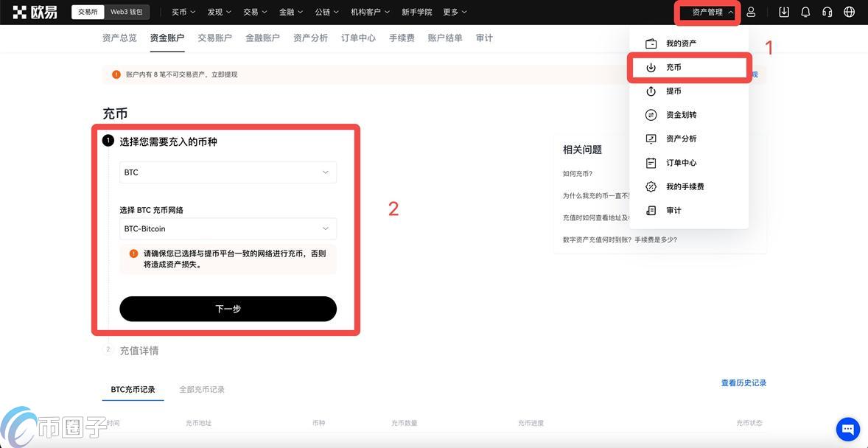Open the 查看历史记录 link
This screenshot has width=868, height=448.
tap(743, 382)
